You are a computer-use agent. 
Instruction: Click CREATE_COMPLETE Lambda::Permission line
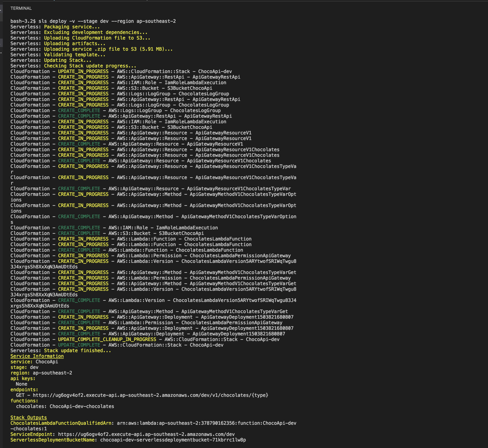tap(146, 322)
